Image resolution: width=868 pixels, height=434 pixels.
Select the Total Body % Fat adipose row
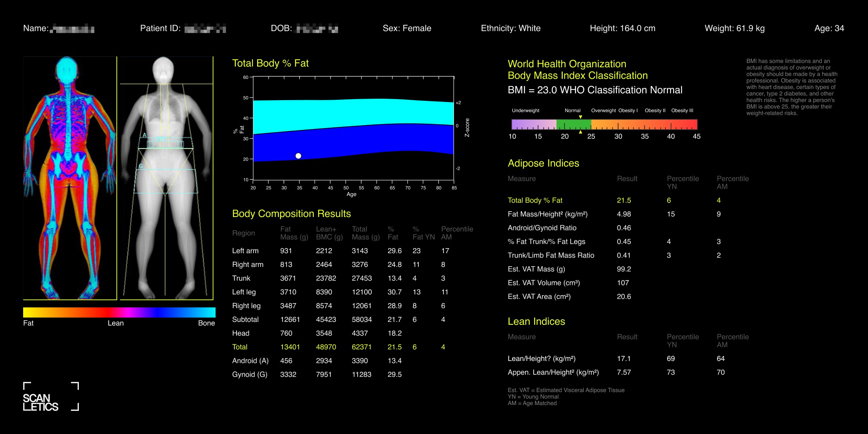click(x=535, y=200)
